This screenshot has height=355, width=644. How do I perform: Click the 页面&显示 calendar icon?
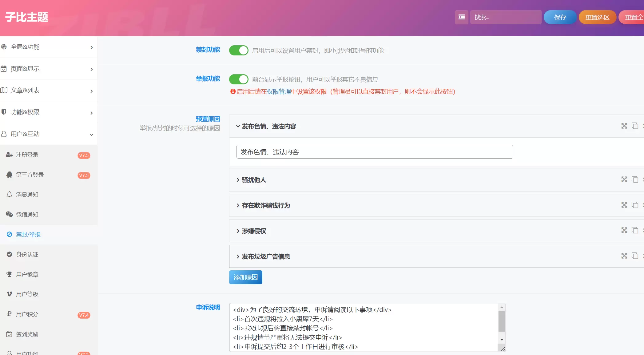4,69
